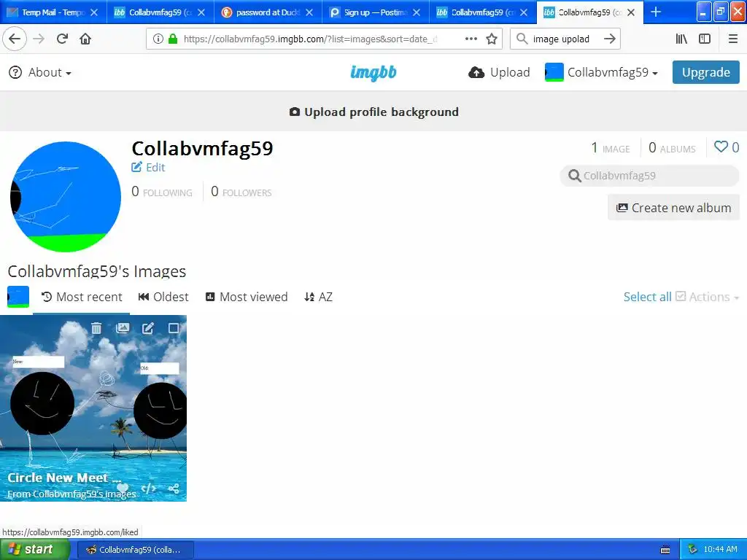This screenshot has width=747, height=560.
Task: Reload the current page
Action: click(62, 39)
